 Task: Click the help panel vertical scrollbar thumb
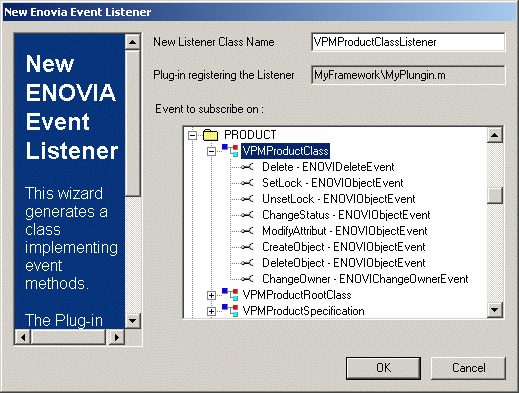click(x=133, y=123)
